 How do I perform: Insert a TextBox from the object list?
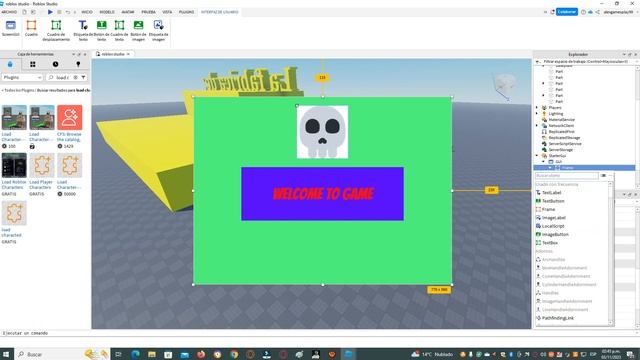[x=550, y=243]
